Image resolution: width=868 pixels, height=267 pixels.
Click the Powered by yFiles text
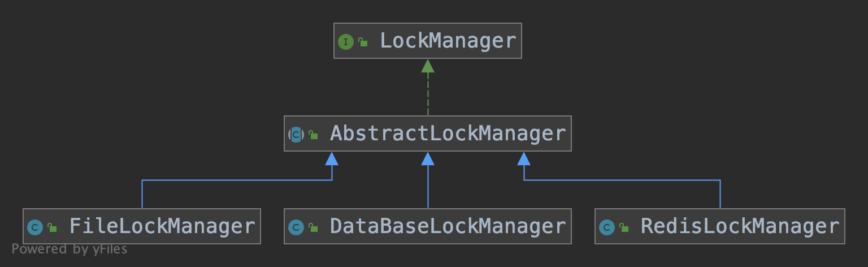70,249
